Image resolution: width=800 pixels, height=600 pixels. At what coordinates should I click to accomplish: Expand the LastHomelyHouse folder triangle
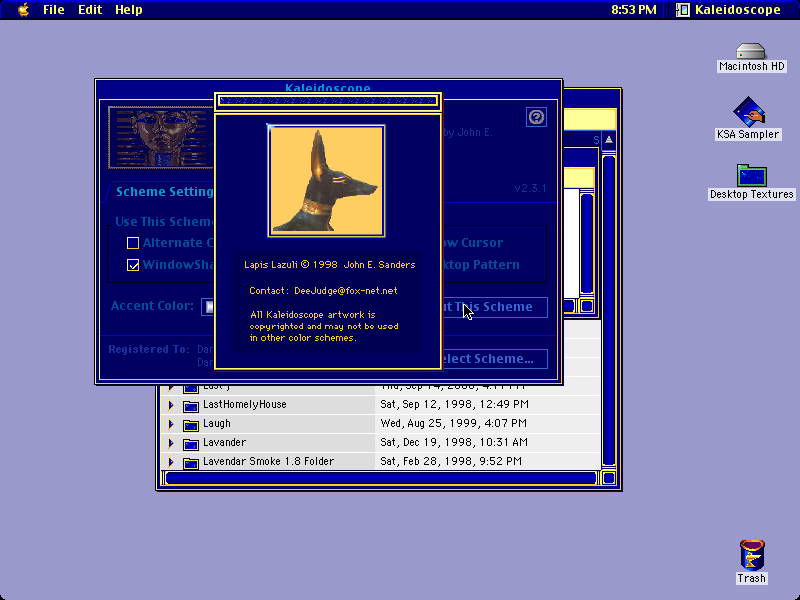[171, 405]
